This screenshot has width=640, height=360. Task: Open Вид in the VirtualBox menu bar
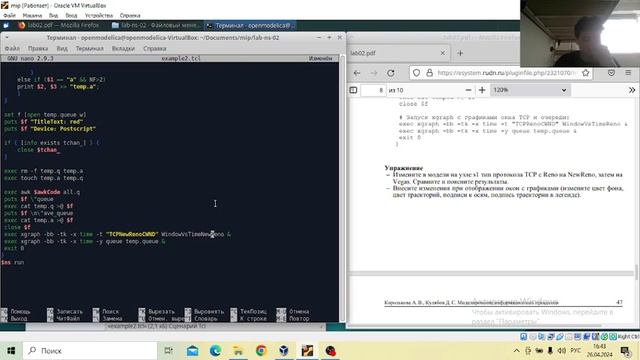(53, 16)
